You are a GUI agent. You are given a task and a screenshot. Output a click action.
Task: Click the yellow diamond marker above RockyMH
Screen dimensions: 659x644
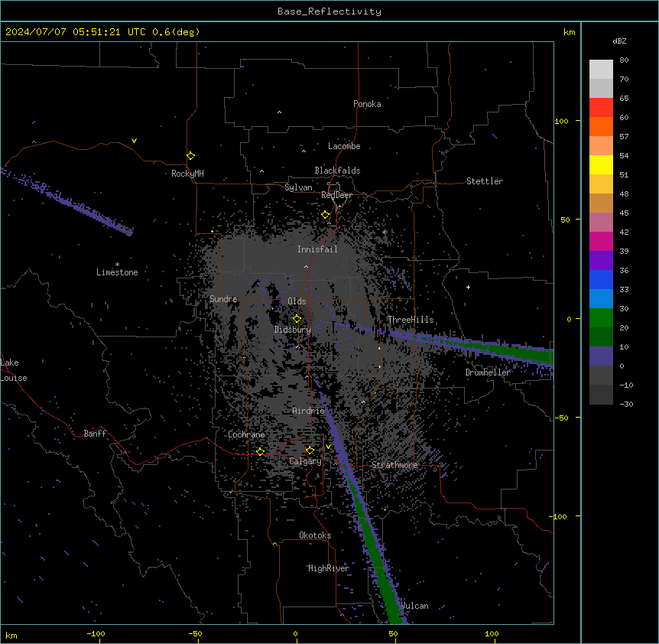191,156
